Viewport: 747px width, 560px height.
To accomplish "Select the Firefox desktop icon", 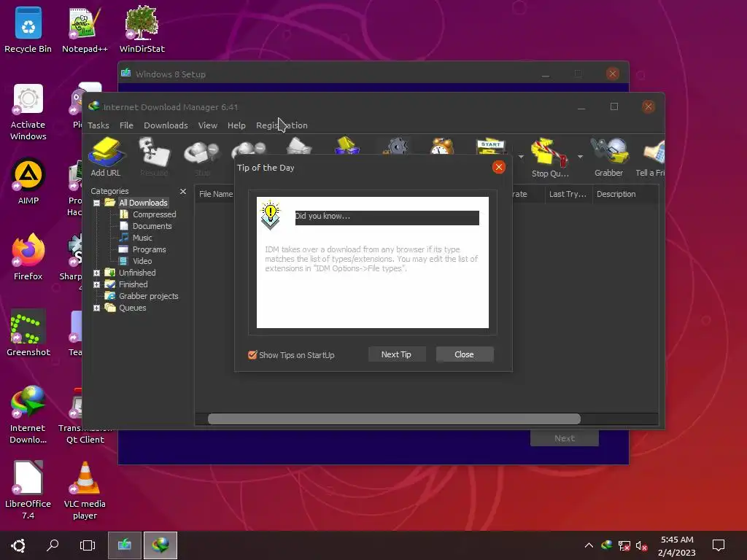I will pyautogui.click(x=28, y=257).
